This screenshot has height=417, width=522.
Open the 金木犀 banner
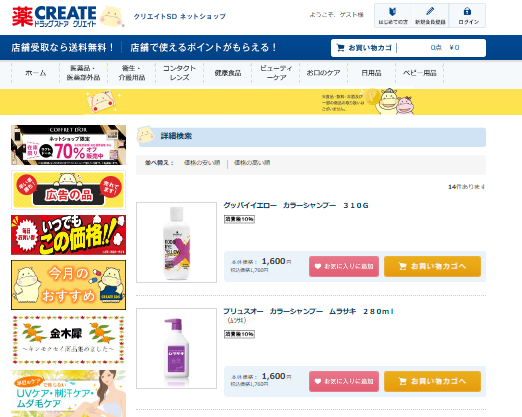[x=68, y=340]
